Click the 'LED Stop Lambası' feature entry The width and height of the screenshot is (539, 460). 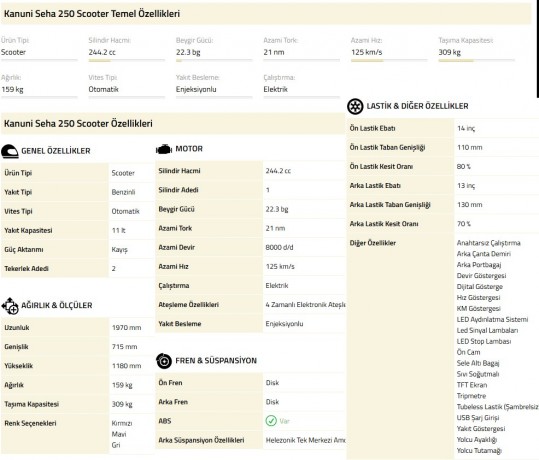pos(484,341)
